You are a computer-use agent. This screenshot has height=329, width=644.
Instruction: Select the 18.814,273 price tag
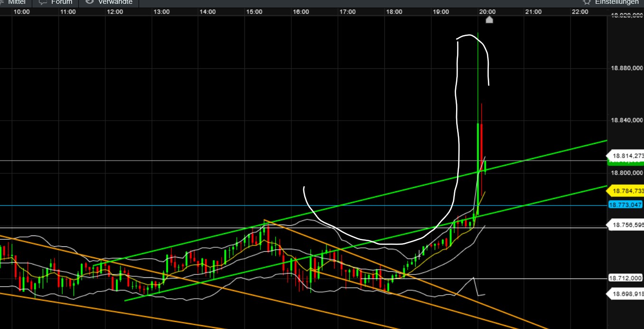pyautogui.click(x=625, y=156)
